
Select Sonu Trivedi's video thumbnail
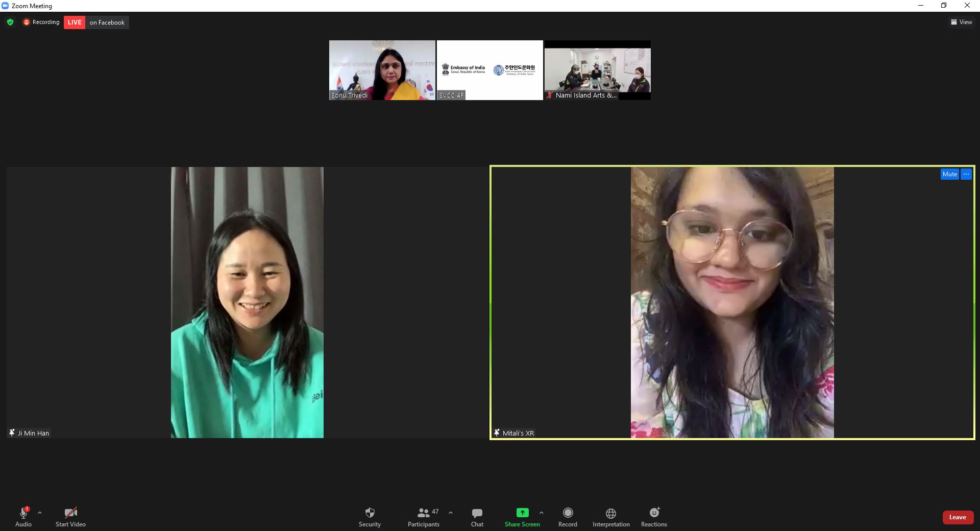point(382,70)
